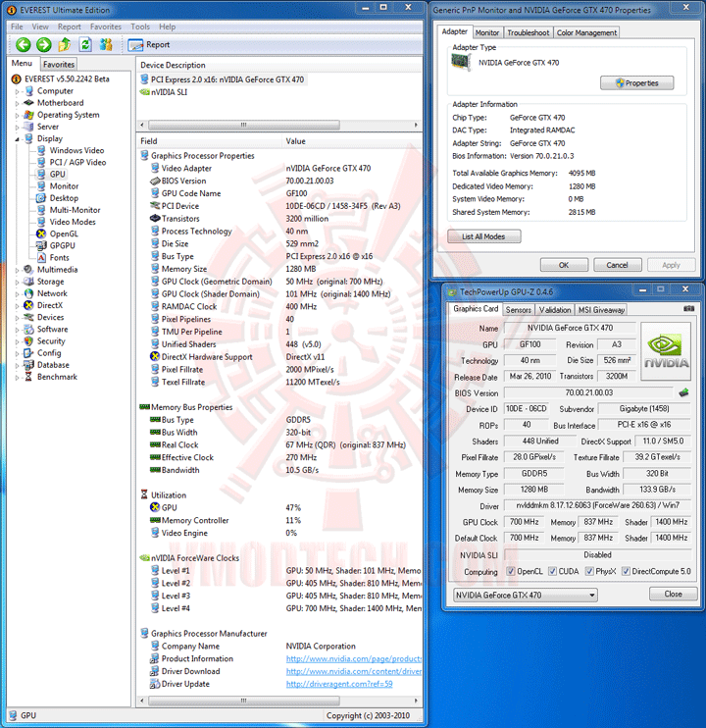Click the Close button in GPU-Z
Viewport: 706px width, 728px height.
pyautogui.click(x=673, y=594)
